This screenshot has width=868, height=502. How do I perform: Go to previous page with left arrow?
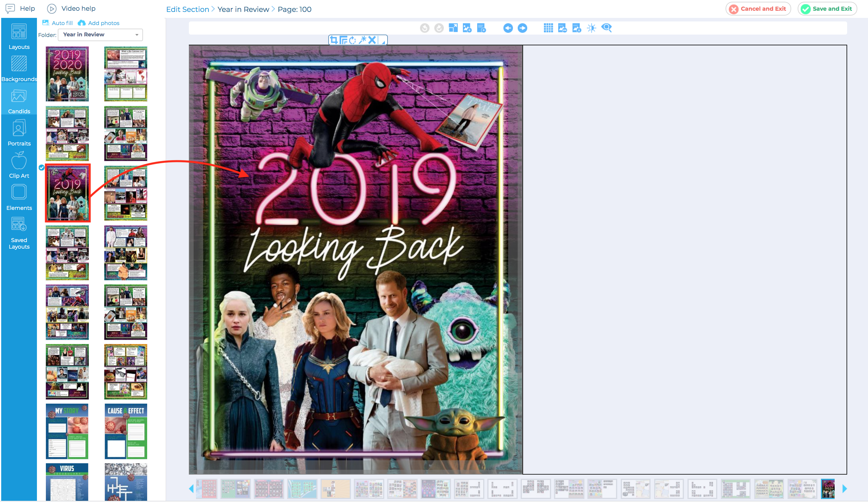click(x=508, y=28)
